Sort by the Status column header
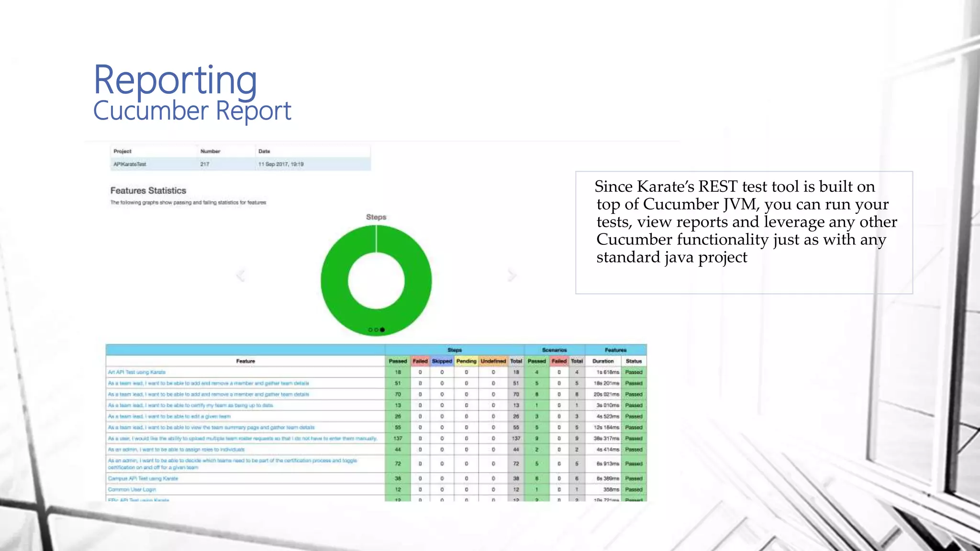 click(x=634, y=361)
